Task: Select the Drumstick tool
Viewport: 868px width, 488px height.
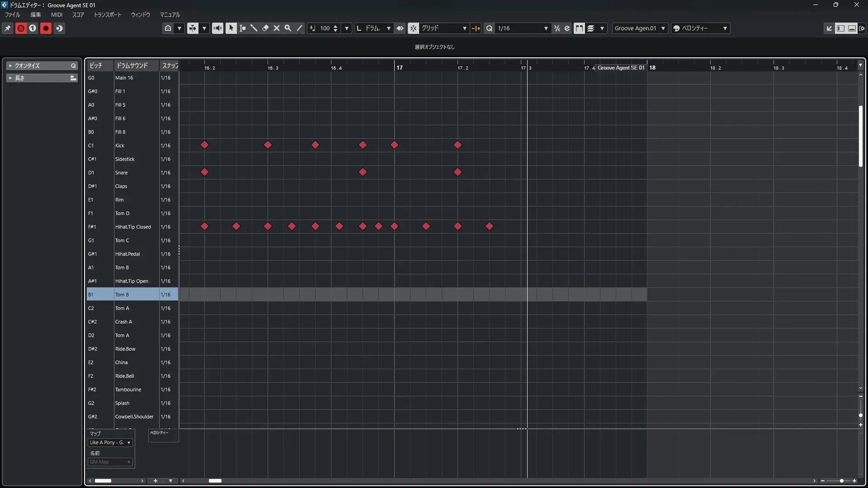Action: tap(254, 28)
